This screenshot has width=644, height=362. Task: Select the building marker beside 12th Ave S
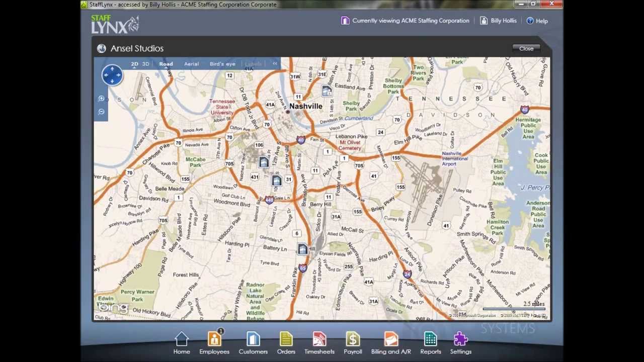(264, 162)
